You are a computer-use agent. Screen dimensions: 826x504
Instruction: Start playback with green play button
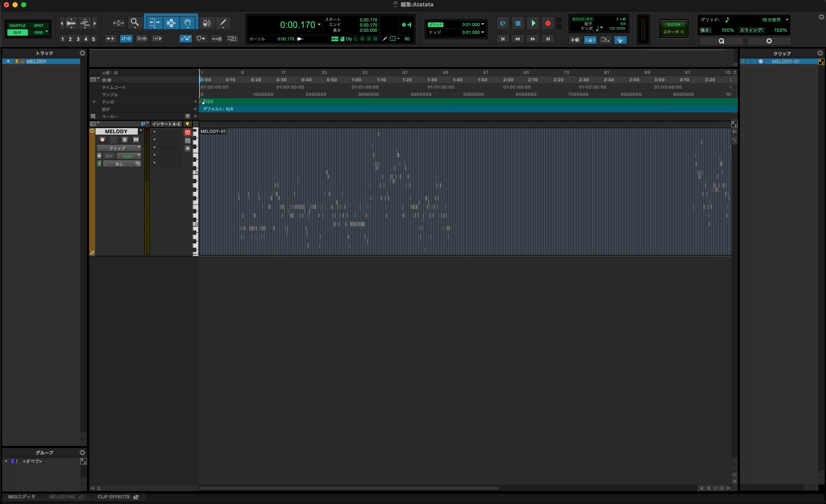533,23
